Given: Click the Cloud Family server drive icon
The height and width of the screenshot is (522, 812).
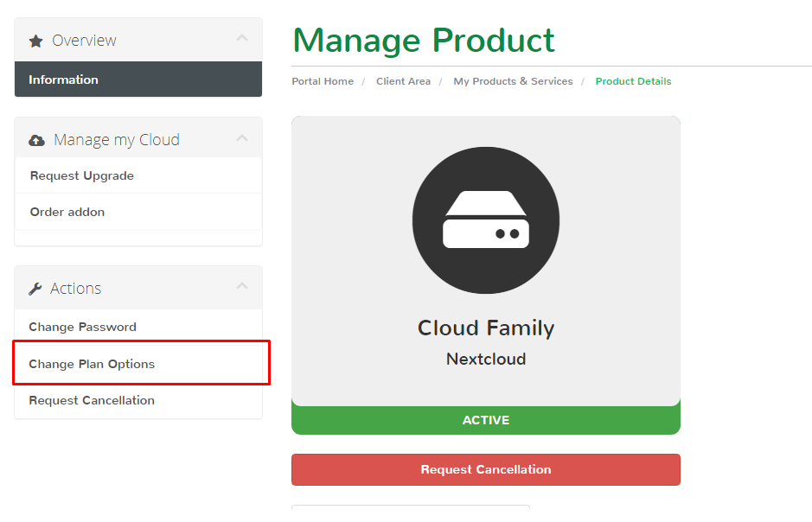Looking at the screenshot, I should (x=486, y=220).
